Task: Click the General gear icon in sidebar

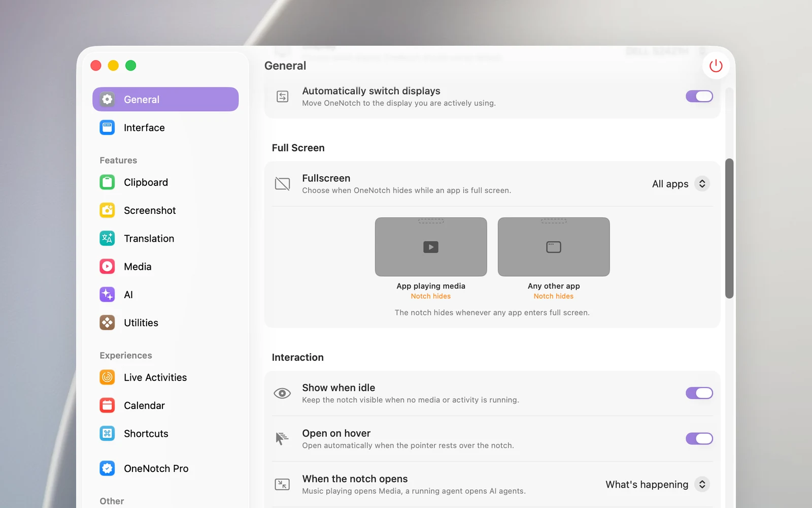Action: 107,100
